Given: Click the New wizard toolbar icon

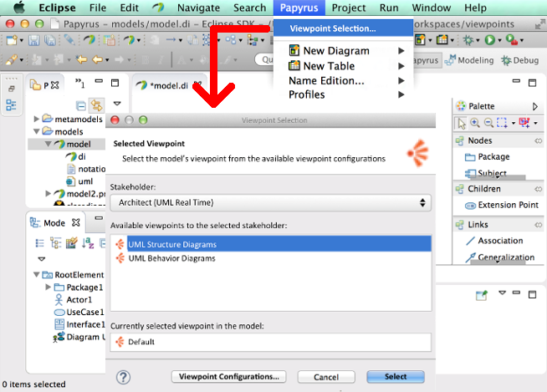Looking at the screenshot, I should [11, 40].
